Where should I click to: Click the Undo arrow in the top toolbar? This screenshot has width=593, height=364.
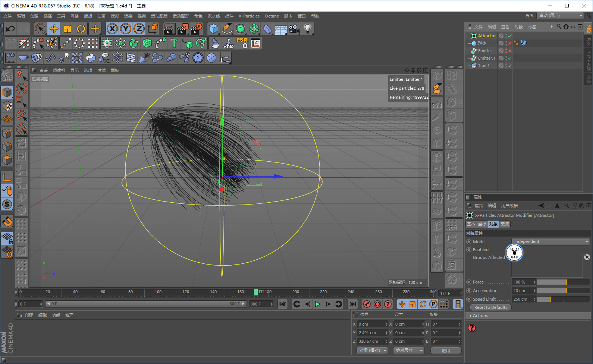[x=10, y=29]
